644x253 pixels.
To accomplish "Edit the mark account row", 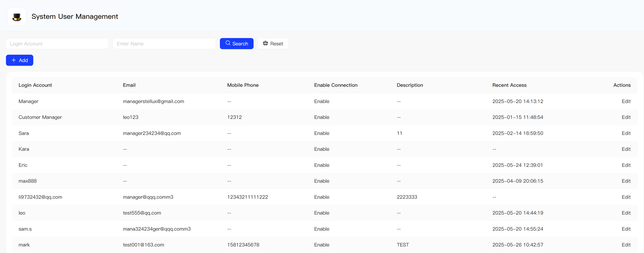I will tap(626, 245).
